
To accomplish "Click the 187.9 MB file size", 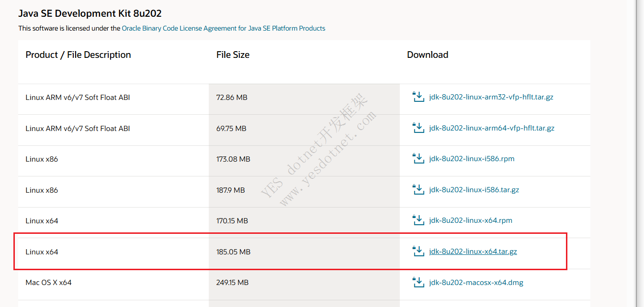I will point(230,190).
